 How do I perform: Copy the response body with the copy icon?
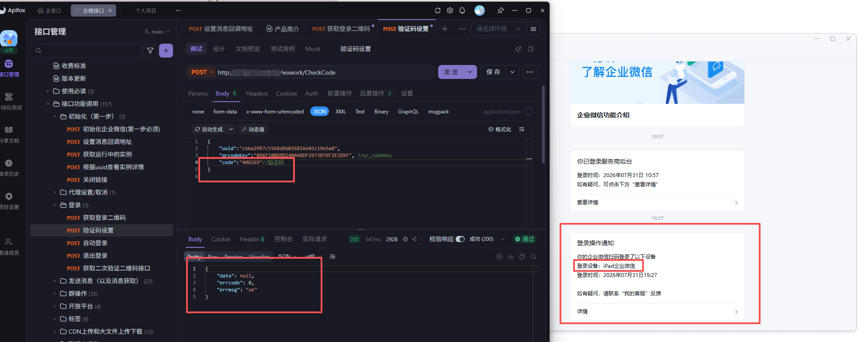(x=522, y=256)
